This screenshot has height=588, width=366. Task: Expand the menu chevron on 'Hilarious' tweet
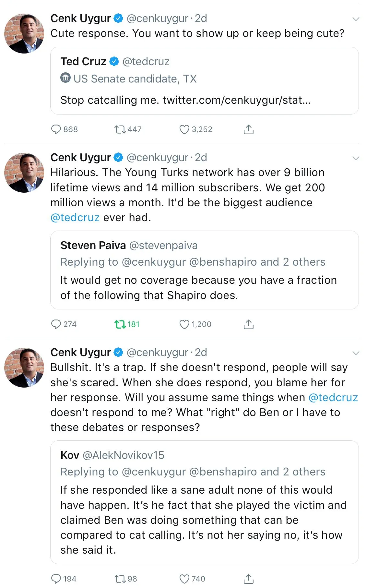click(356, 158)
